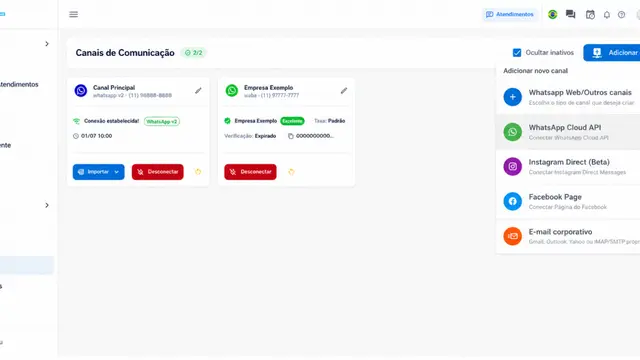640x360 pixels.
Task: Click the orange e-mail icon
Action: point(513,236)
